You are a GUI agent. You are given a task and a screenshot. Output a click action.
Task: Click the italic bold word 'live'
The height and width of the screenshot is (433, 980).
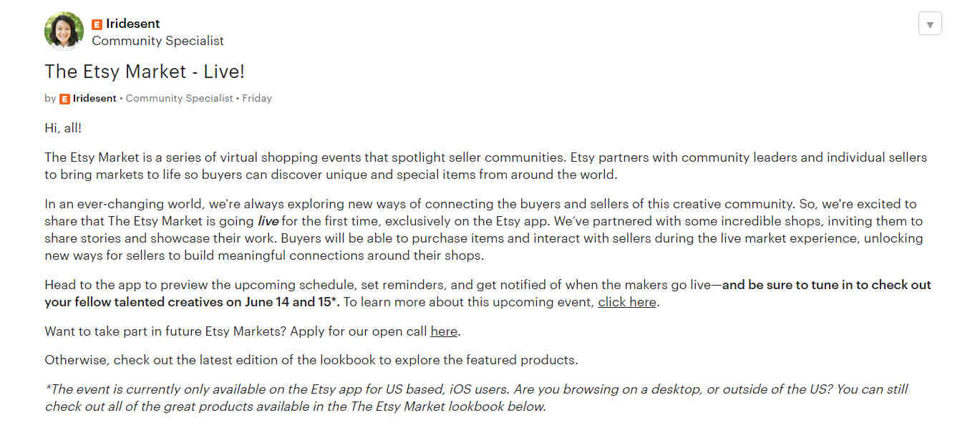[268, 221]
